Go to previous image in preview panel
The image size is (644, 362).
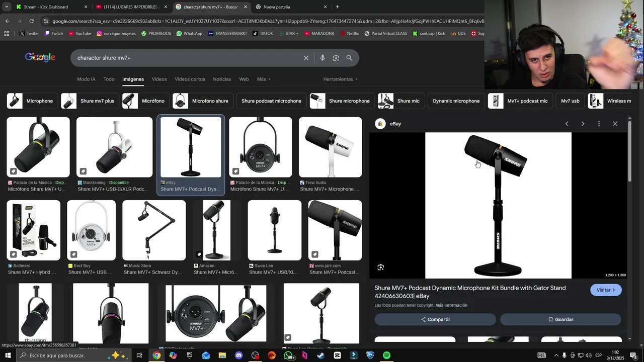(567, 124)
